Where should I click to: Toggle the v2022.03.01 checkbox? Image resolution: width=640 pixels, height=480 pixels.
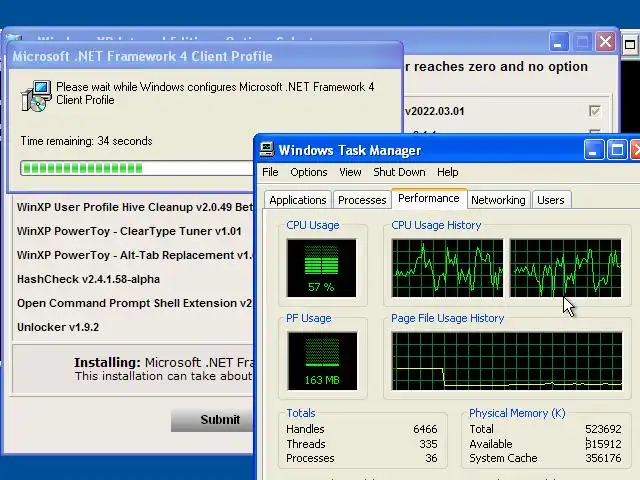(595, 111)
